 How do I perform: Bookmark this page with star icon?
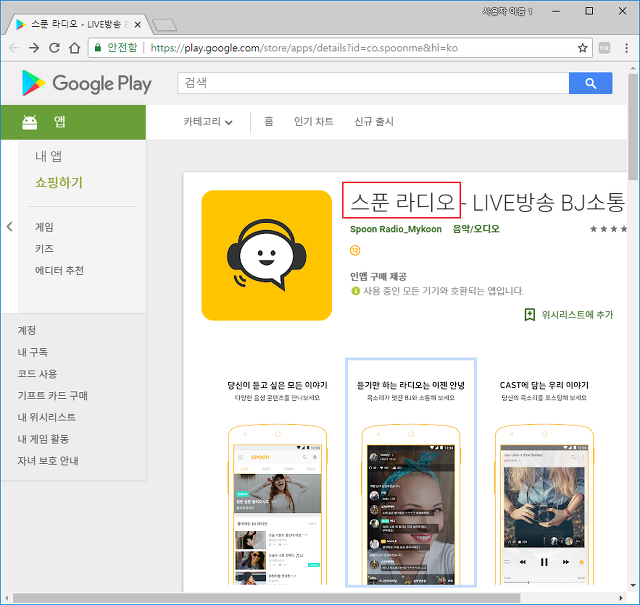(582, 48)
